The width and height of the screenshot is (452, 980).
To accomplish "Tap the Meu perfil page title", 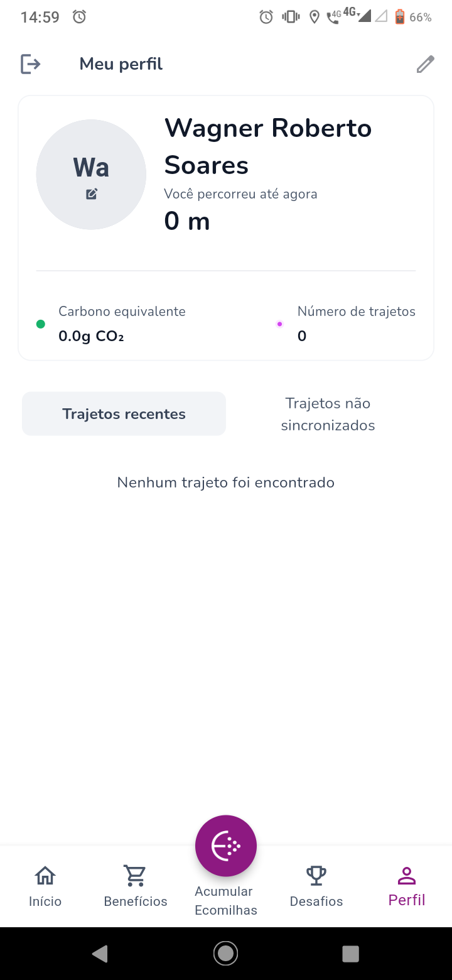I will click(x=121, y=64).
